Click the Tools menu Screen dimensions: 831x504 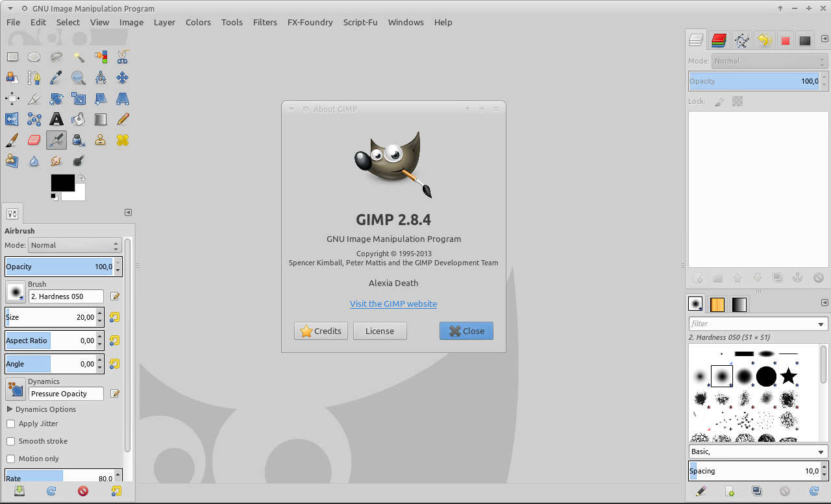pos(232,22)
